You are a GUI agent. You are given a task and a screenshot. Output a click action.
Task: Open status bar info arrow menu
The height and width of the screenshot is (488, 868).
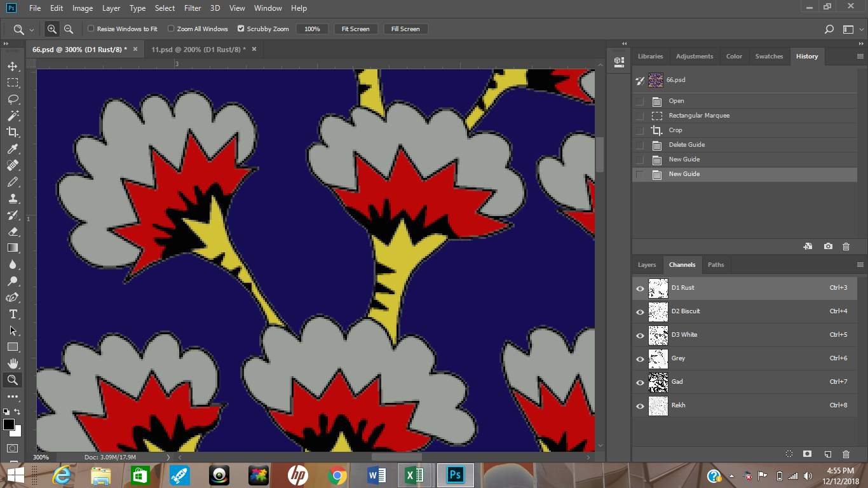tap(168, 457)
